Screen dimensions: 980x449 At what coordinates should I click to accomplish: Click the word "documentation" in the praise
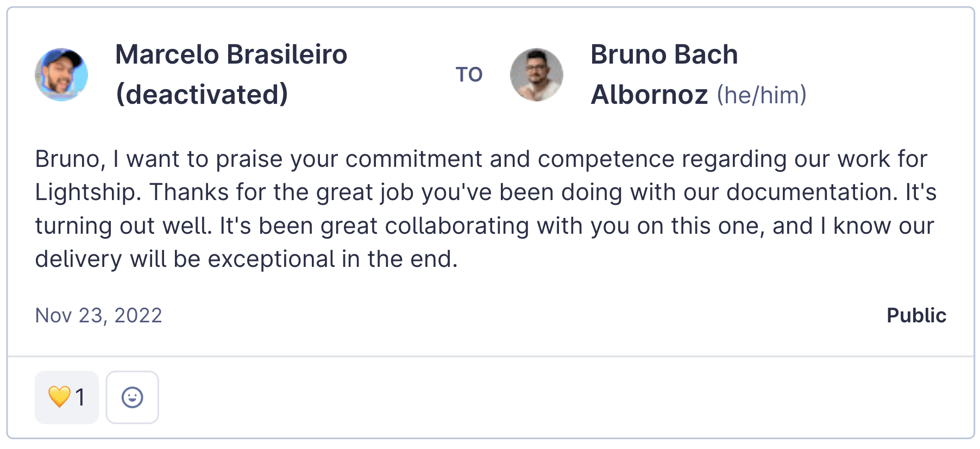point(812,192)
